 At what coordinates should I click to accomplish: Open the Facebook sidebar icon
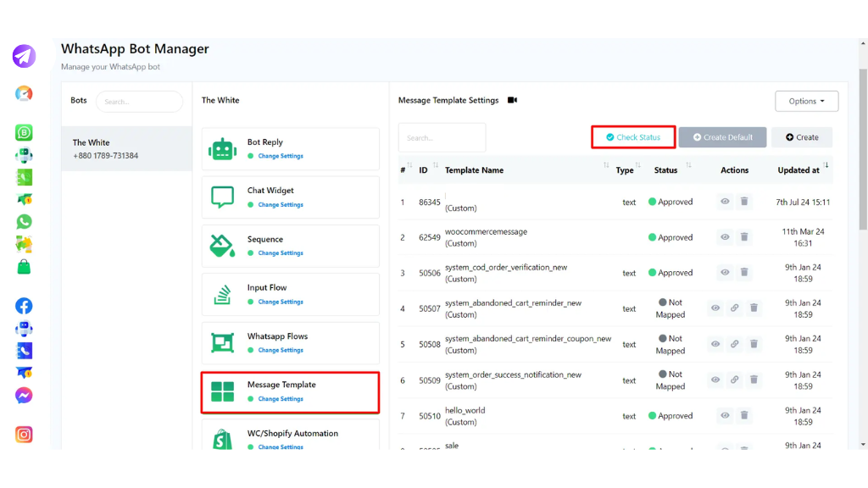tap(24, 306)
